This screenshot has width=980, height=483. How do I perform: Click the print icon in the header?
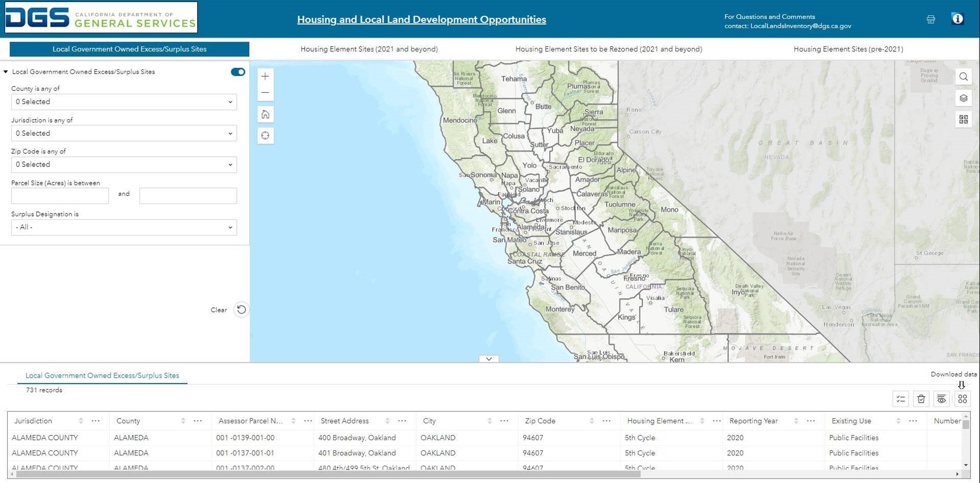coord(930,19)
